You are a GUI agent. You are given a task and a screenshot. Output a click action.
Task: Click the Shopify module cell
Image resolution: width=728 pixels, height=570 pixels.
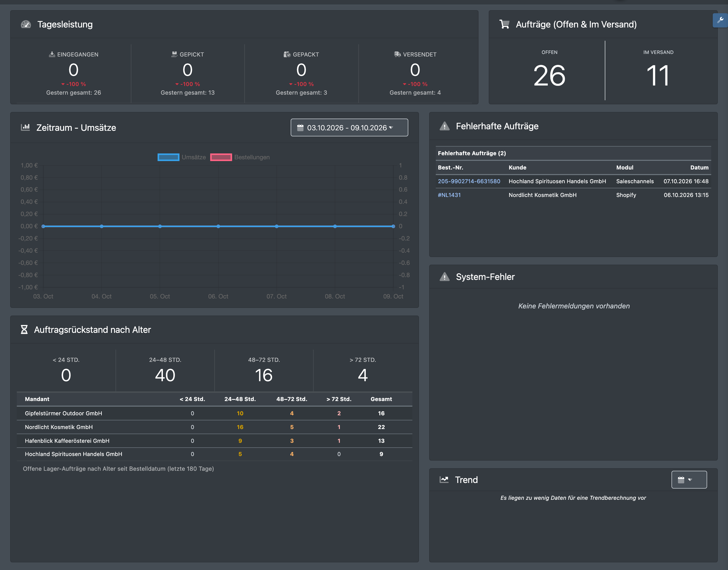pos(626,195)
